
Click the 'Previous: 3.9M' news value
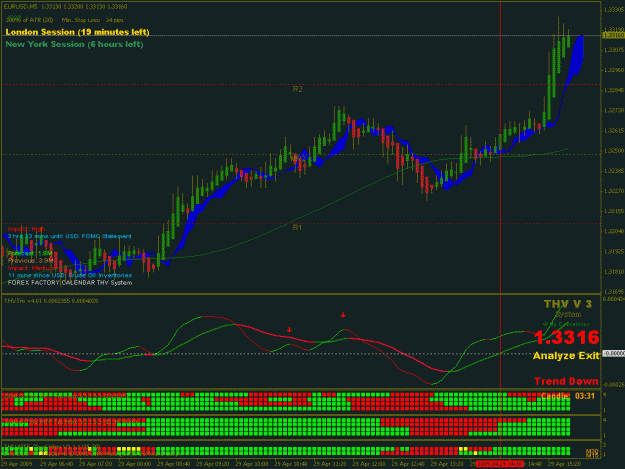pos(31,261)
